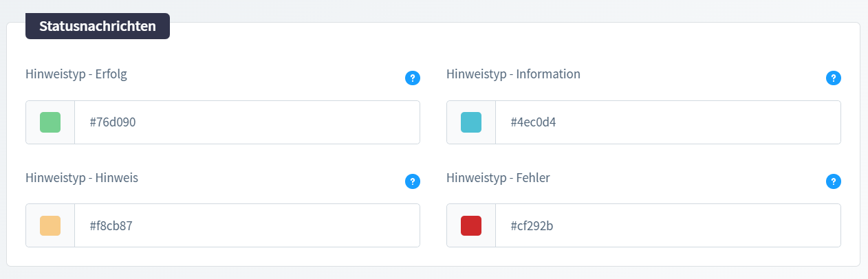Edit the #f8cb87 hex value field
Image resolution: width=868 pixels, height=279 pixels.
(x=247, y=225)
